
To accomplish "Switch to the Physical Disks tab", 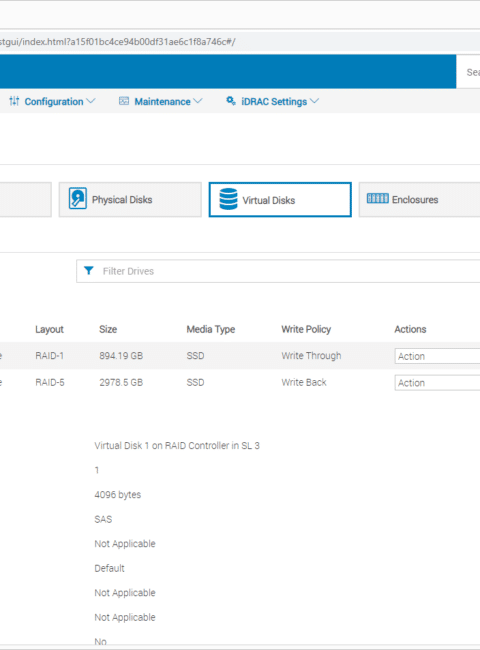I will pos(130,199).
